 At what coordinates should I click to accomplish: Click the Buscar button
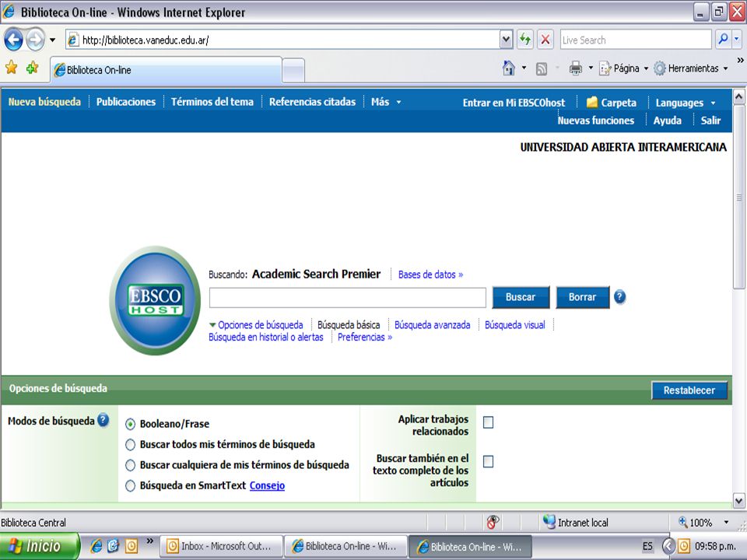pyautogui.click(x=521, y=297)
